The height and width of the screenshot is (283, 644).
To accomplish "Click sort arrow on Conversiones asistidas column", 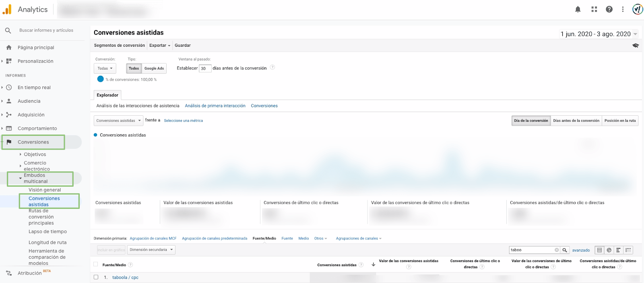I will [x=373, y=265].
